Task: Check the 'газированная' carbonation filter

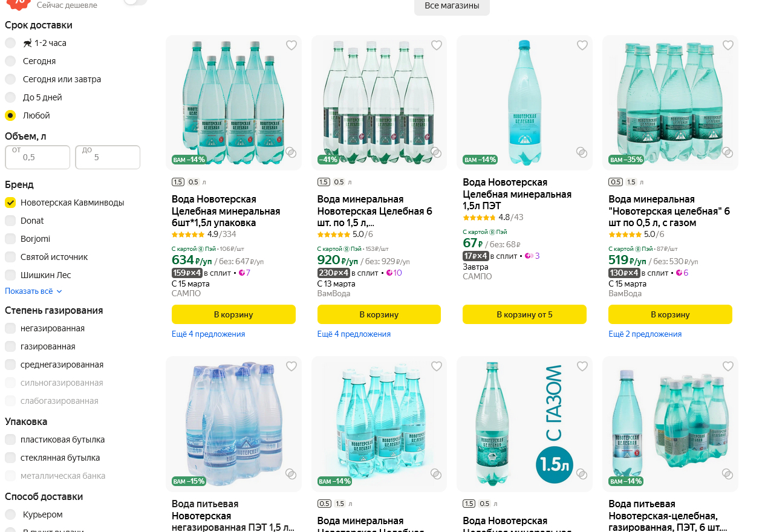Action: (10, 346)
